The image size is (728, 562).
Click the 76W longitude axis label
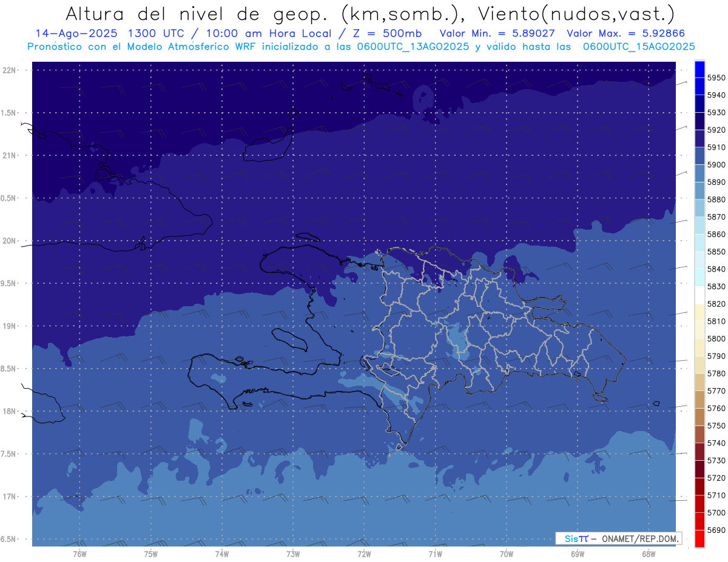click(79, 554)
